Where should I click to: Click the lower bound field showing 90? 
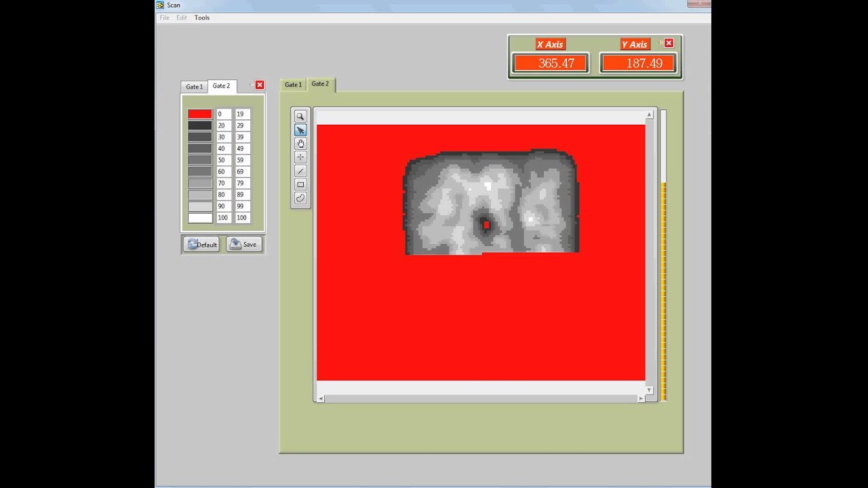[x=224, y=206]
